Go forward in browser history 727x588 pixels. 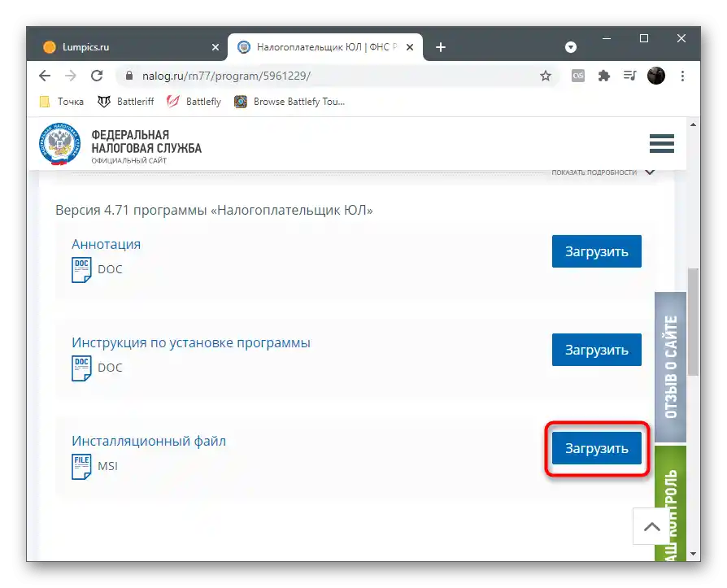[x=71, y=76]
